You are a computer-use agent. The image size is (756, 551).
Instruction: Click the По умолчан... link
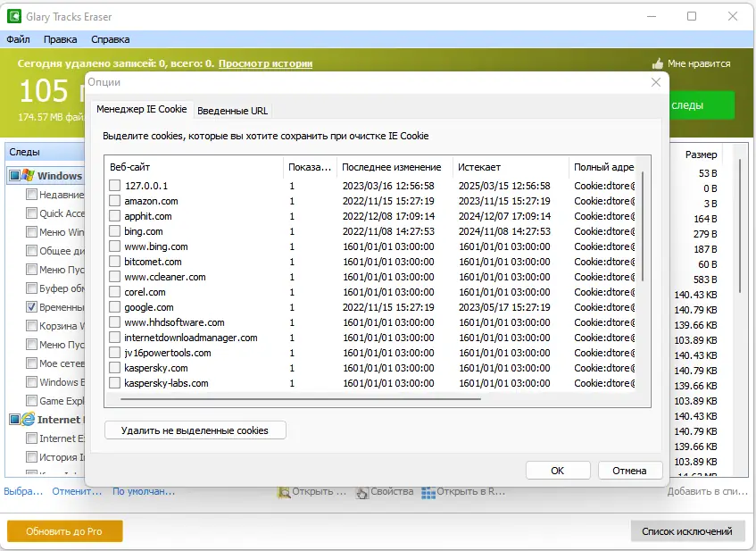tap(144, 491)
